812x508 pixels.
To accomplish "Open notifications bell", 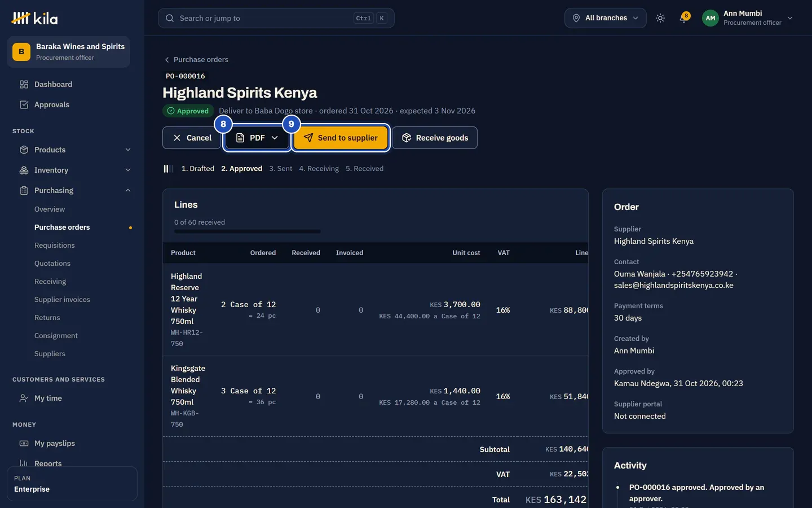I will tap(684, 18).
